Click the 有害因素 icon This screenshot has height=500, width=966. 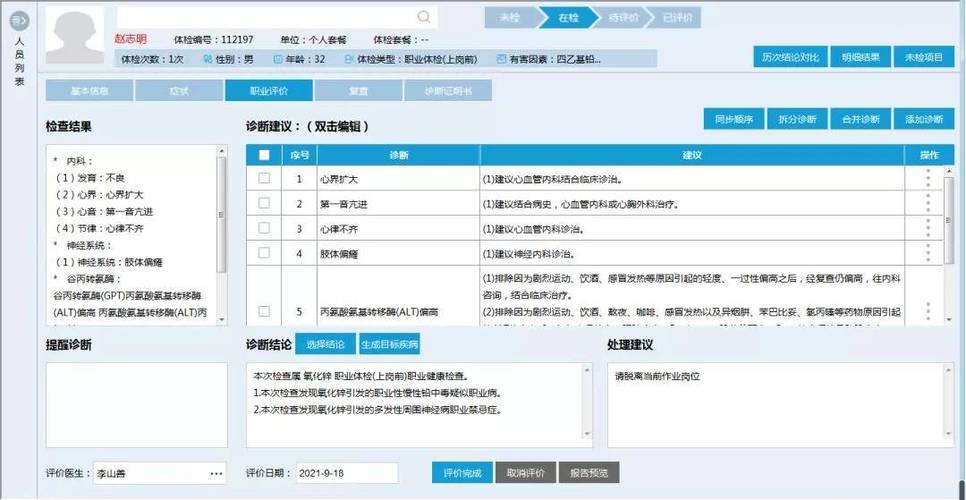tap(501, 59)
